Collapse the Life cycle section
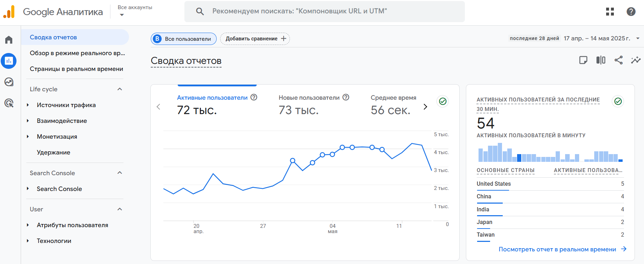 tap(120, 89)
